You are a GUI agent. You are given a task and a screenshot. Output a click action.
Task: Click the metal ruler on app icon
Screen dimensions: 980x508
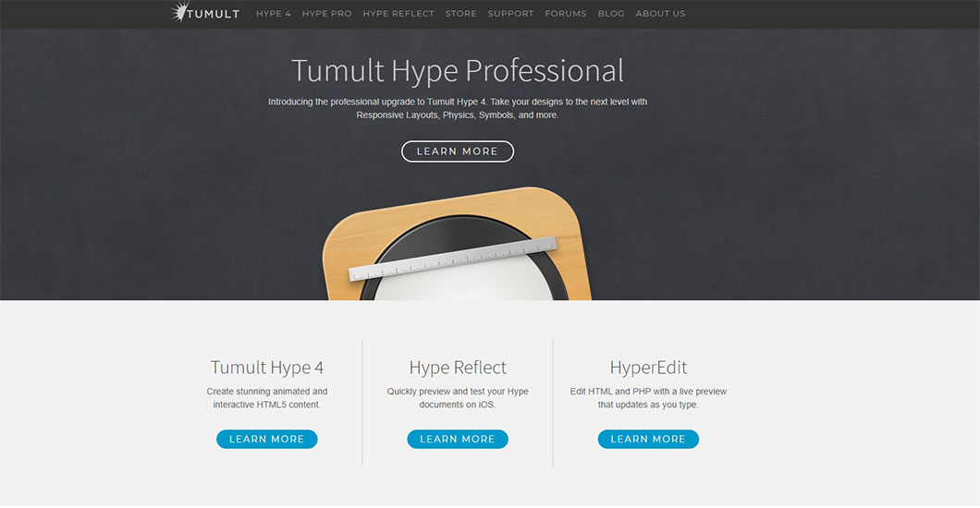pos(455,259)
